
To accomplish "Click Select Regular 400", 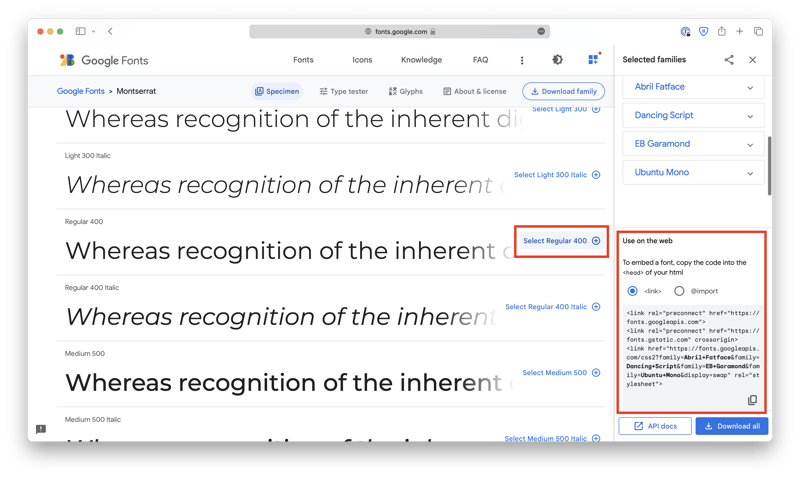I will [x=561, y=241].
